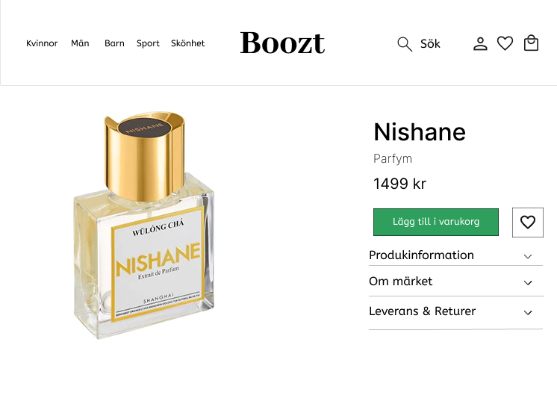The image size is (557, 398).
Task: Open the Män menu
Action: [80, 43]
